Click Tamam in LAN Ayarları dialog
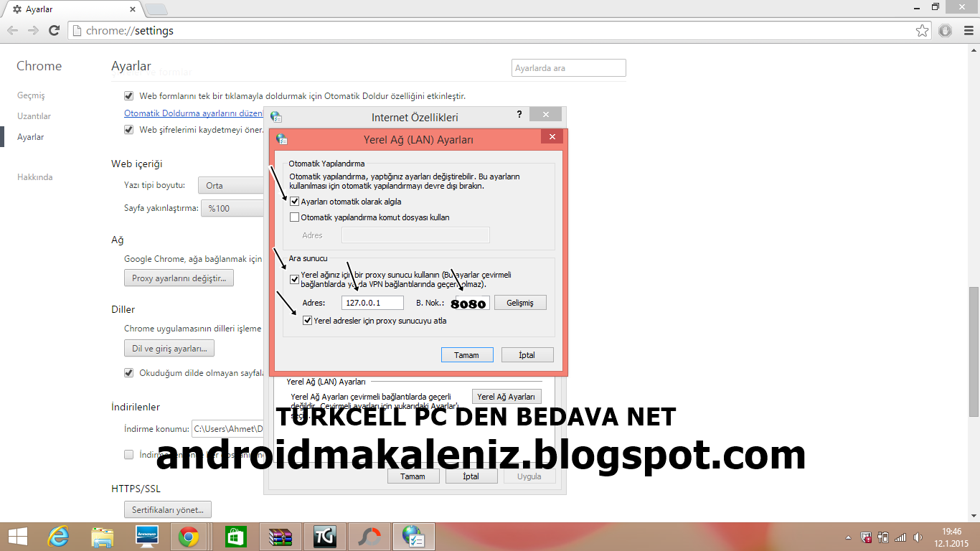 [x=466, y=355]
